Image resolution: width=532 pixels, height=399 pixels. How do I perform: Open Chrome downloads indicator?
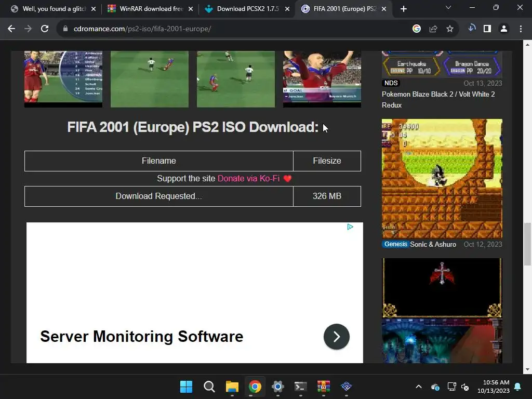[x=472, y=28]
